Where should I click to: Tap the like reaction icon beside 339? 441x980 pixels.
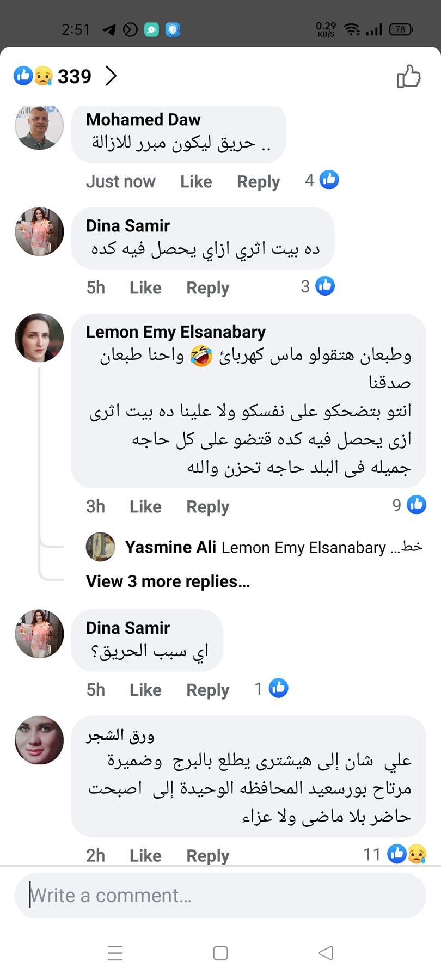[x=23, y=76]
